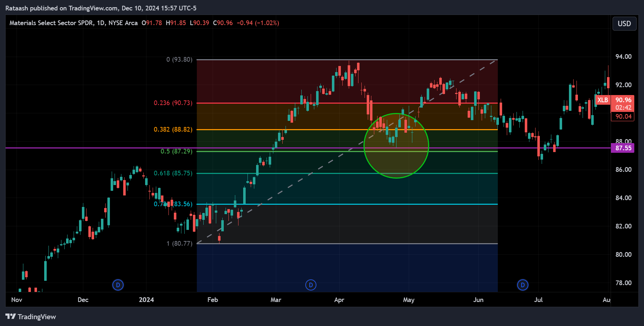
Task: Click the dividend marker near March
Action: click(x=311, y=285)
